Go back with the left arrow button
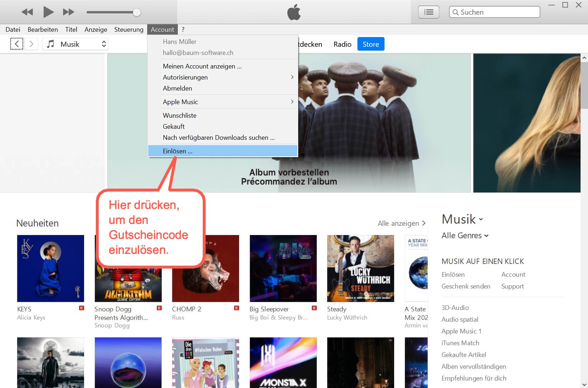 click(x=17, y=44)
